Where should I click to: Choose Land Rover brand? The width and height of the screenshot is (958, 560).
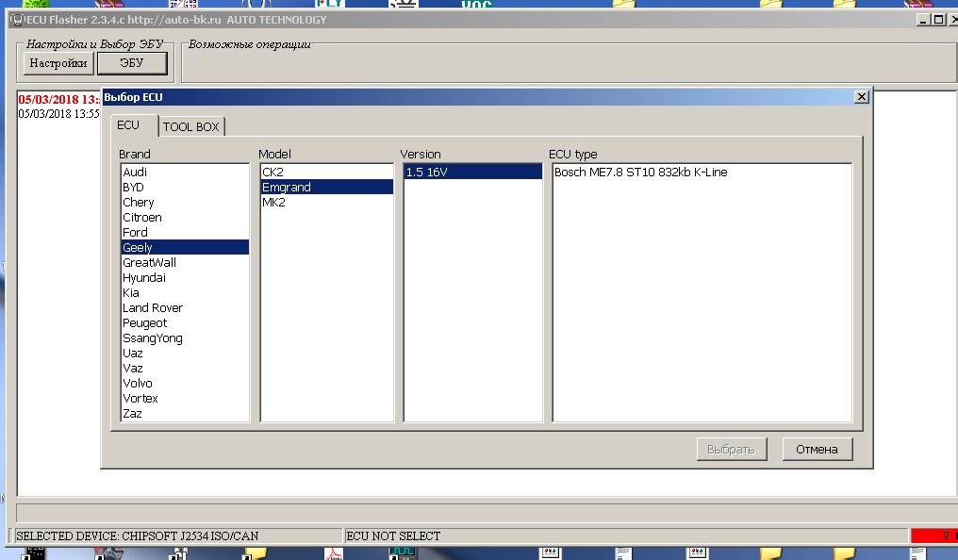(185, 307)
